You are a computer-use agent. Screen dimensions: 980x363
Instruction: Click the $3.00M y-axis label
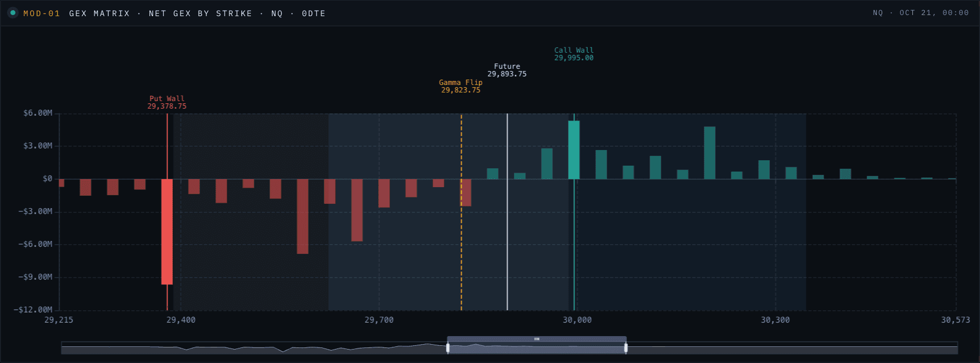click(x=38, y=146)
